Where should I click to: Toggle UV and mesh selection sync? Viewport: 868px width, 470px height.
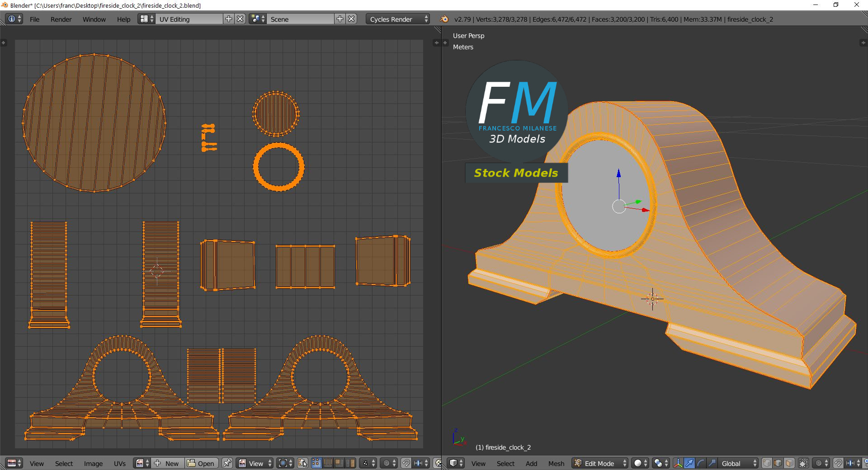tap(303, 463)
